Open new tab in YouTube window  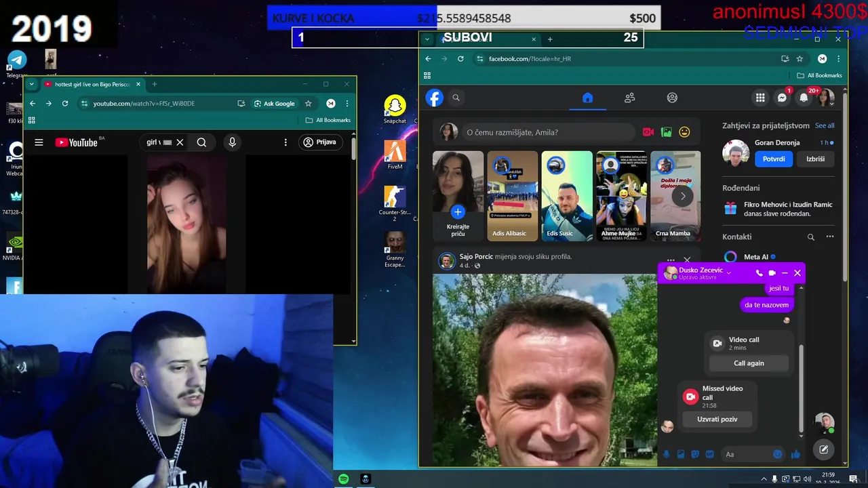coord(155,84)
